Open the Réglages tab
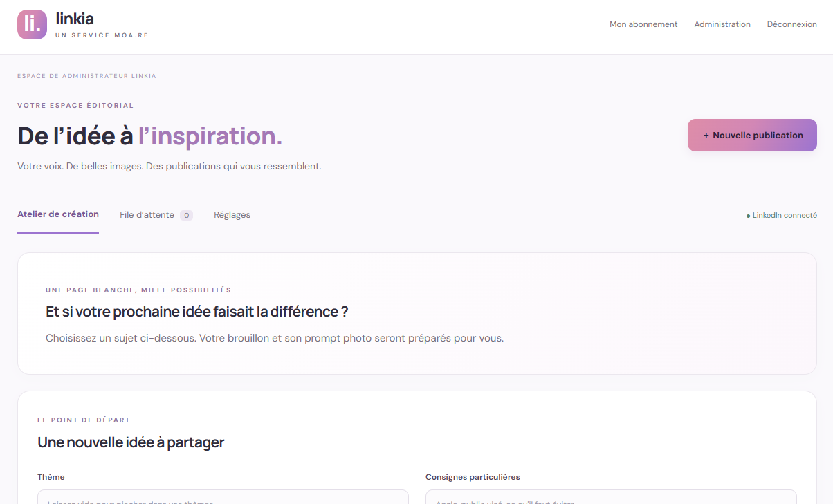833x504 pixels. point(232,215)
